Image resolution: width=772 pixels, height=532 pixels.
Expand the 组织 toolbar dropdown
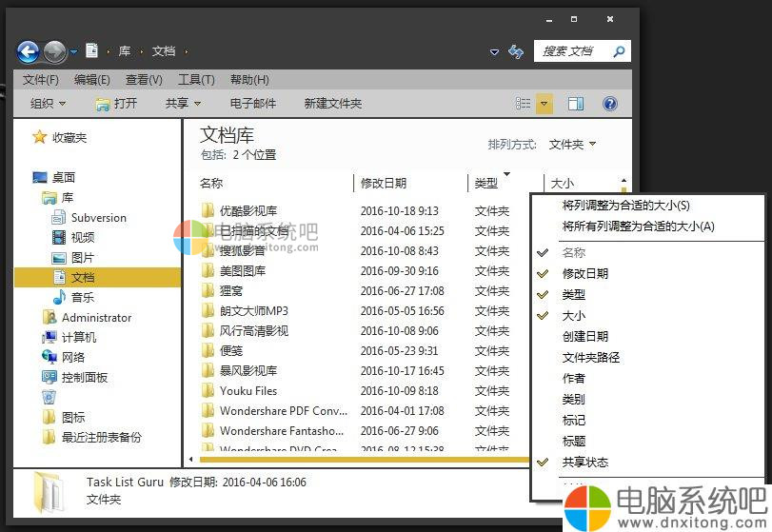point(48,104)
